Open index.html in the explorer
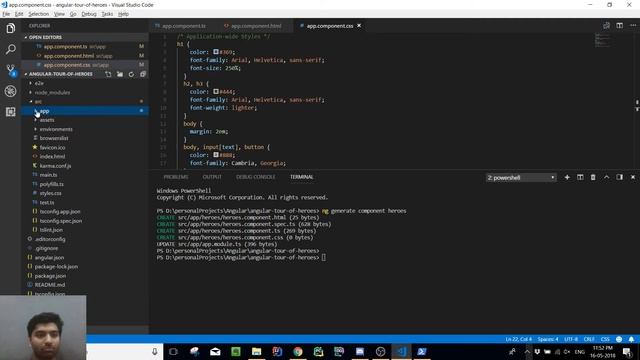The image size is (640, 360). [x=52, y=156]
